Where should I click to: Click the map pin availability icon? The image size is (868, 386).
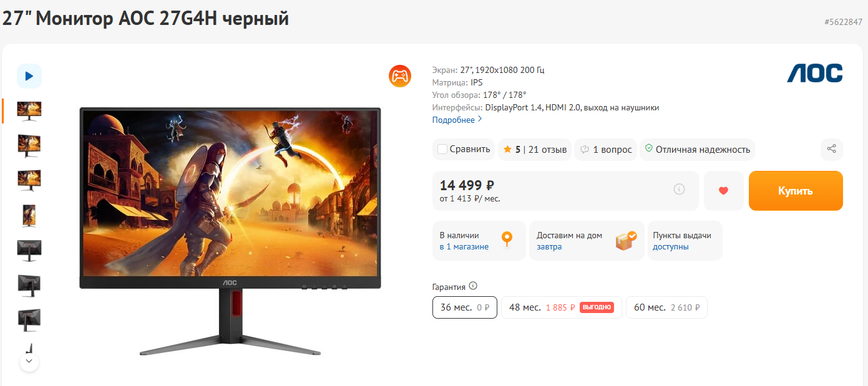(507, 239)
